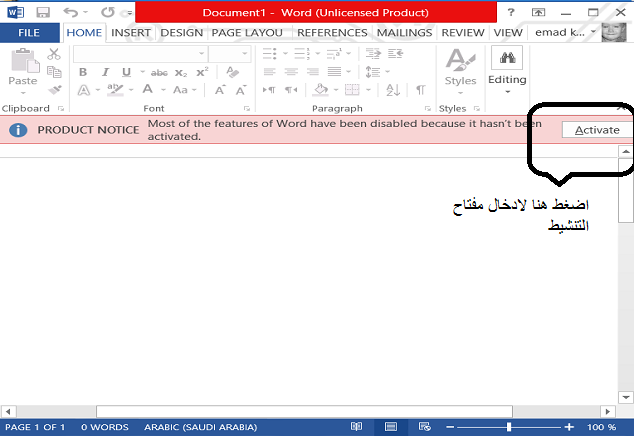The image size is (634, 436).
Task: Switch to the DESIGN tab
Action: [182, 33]
